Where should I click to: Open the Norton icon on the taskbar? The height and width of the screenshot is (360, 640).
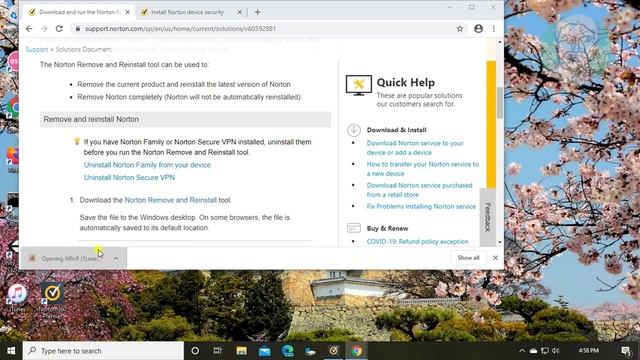tap(333, 351)
